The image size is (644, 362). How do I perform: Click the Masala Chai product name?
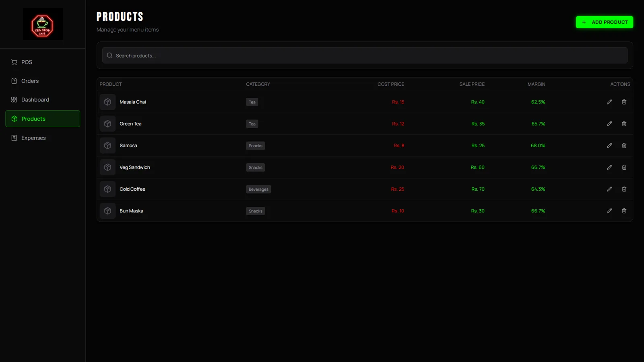(x=133, y=102)
